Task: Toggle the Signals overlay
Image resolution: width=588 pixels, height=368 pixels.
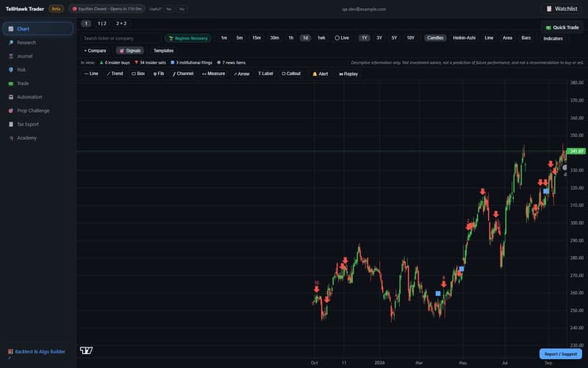Action: coord(130,51)
